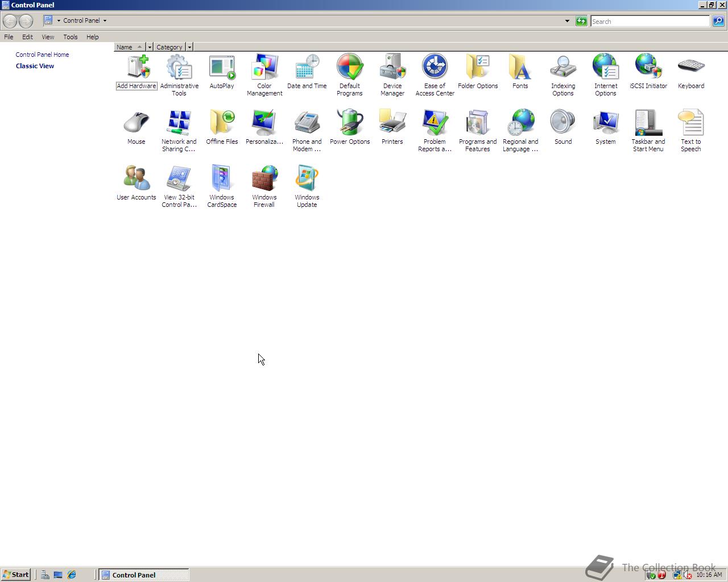Launch Internet Explorer from Quick Launch

click(72, 575)
